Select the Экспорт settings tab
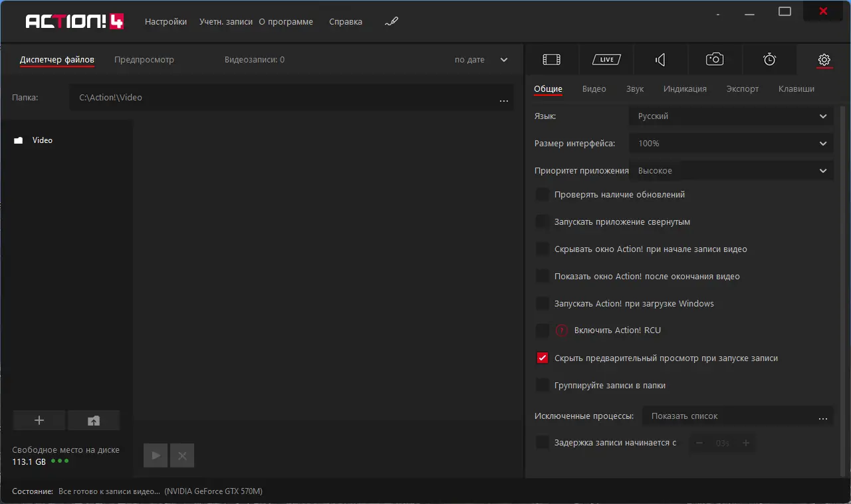This screenshot has height=504, width=851. tap(743, 89)
